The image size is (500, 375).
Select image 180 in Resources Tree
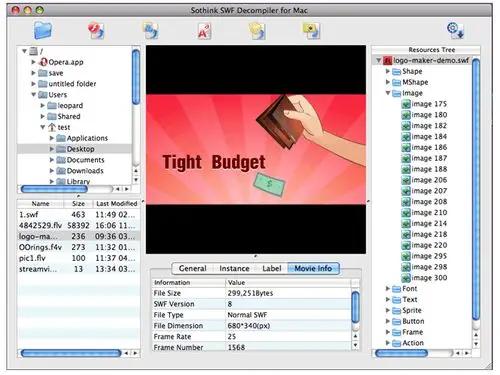pos(424,115)
